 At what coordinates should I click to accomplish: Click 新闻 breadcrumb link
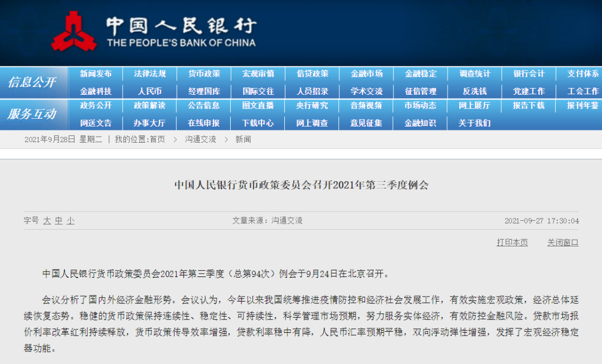pyautogui.click(x=243, y=139)
